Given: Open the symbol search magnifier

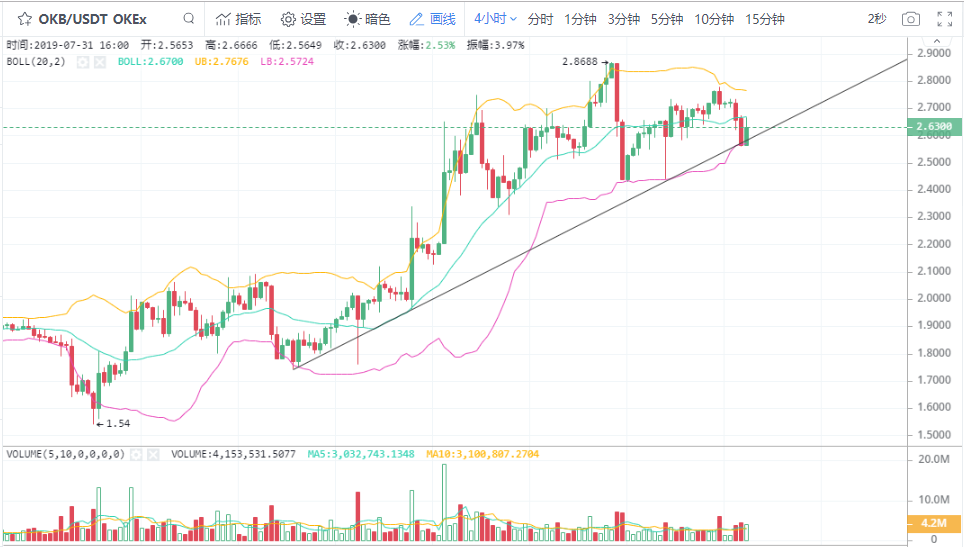Looking at the screenshot, I should point(189,18).
